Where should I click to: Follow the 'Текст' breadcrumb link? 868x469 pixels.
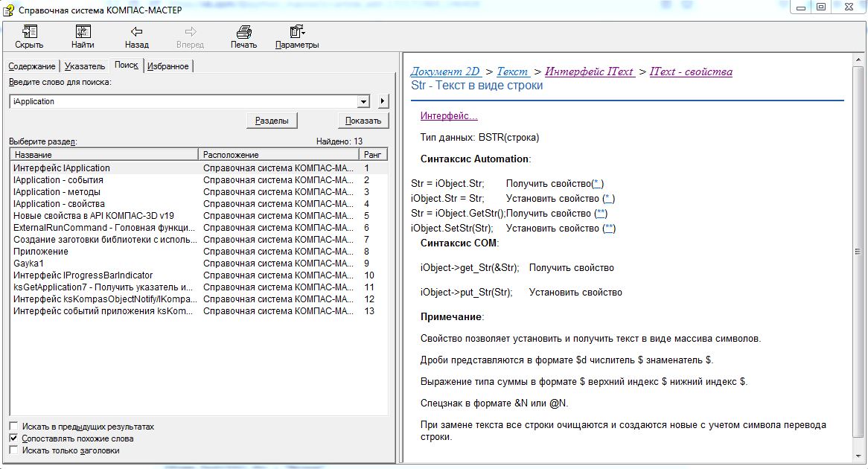pos(513,71)
